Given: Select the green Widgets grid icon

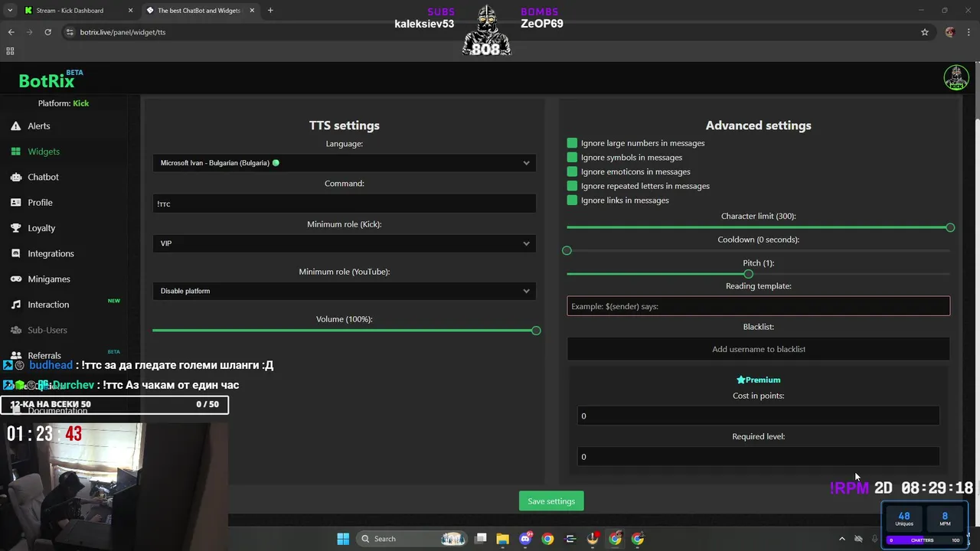Looking at the screenshot, I should tap(15, 152).
